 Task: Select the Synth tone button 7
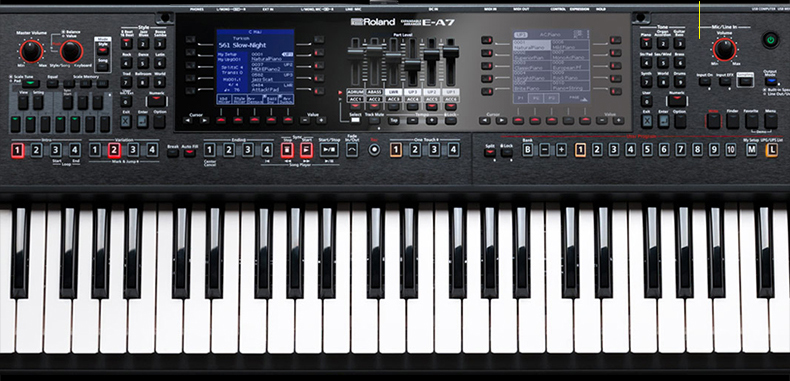(x=646, y=82)
